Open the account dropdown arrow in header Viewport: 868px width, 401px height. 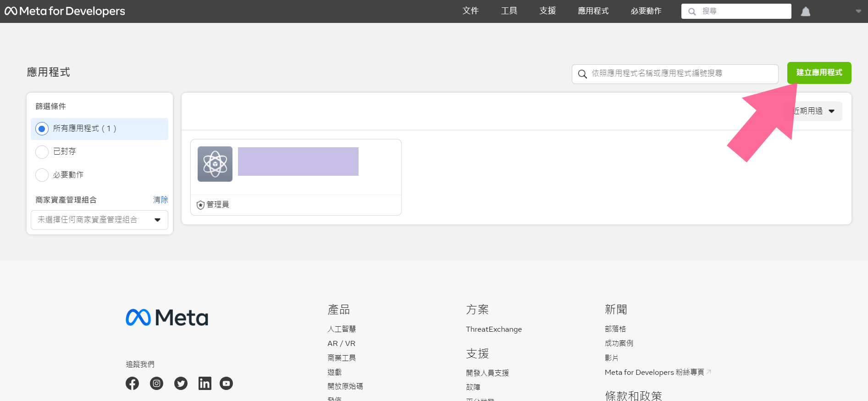[x=858, y=11]
